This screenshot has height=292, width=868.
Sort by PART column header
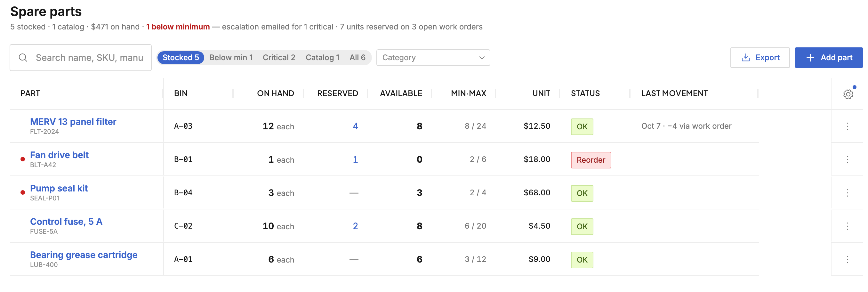pyautogui.click(x=30, y=93)
